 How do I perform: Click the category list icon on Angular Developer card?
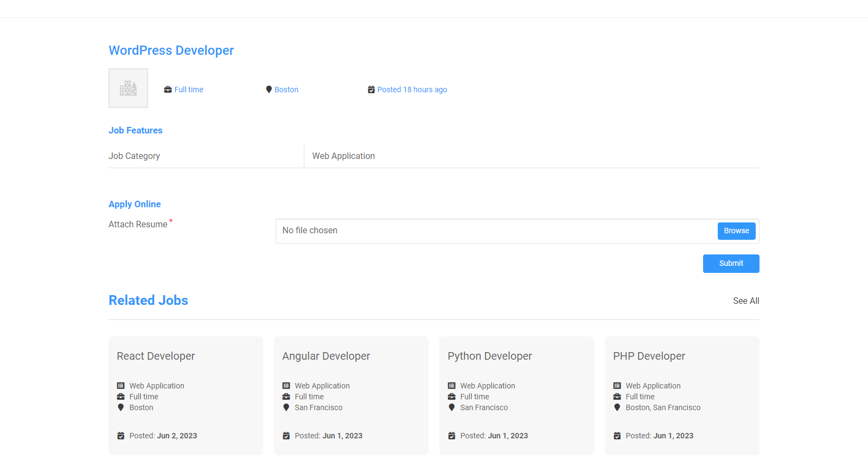286,386
